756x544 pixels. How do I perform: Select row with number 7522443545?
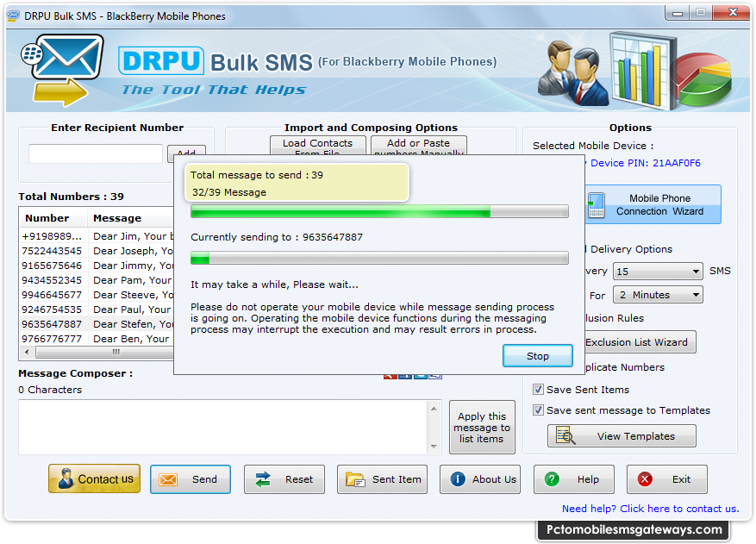point(97,251)
